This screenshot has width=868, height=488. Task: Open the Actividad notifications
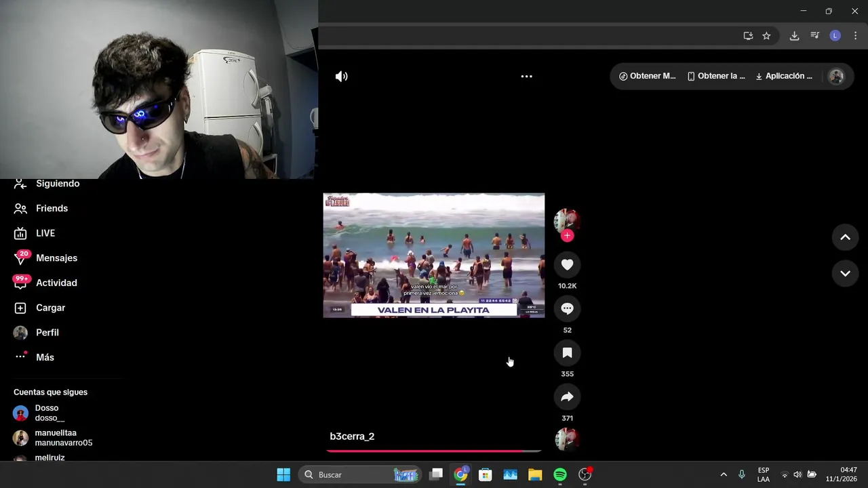46,283
